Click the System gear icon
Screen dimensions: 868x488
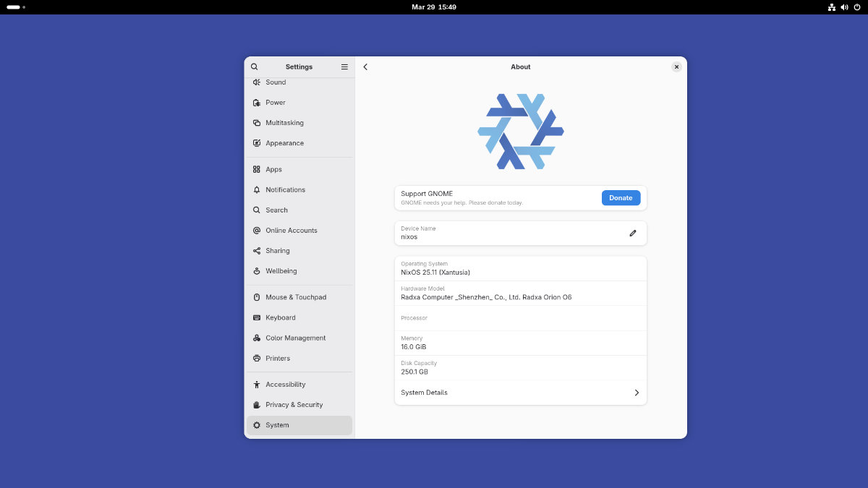pyautogui.click(x=257, y=425)
